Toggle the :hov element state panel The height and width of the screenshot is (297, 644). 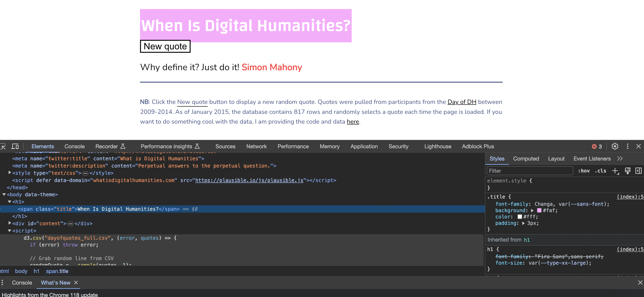tap(584, 171)
